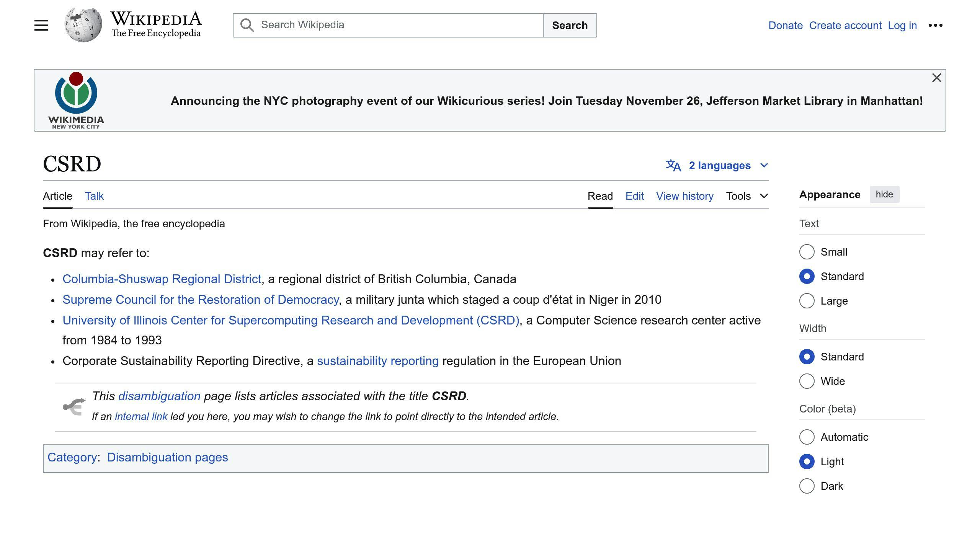The width and height of the screenshot is (980, 551).
Task: Close the Wikicurious event banner
Action: 936,78
